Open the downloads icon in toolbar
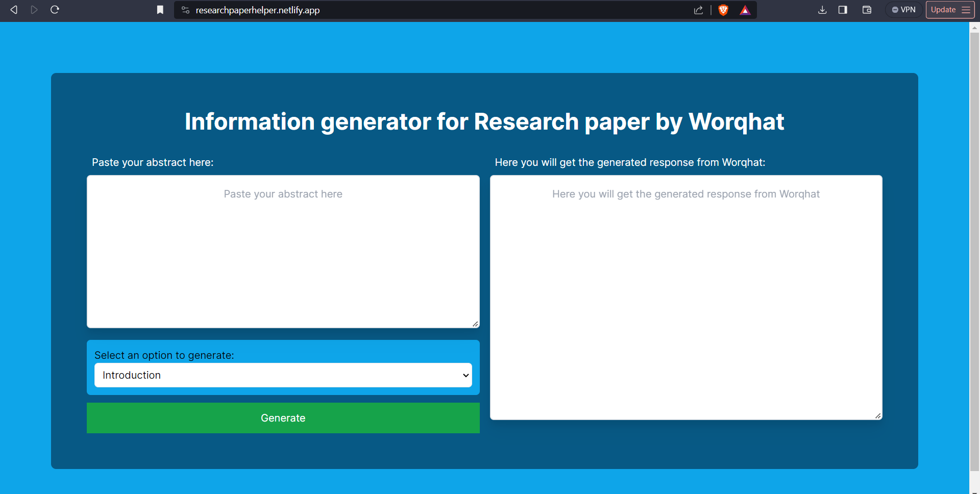Image resolution: width=980 pixels, height=494 pixels. 822,10
